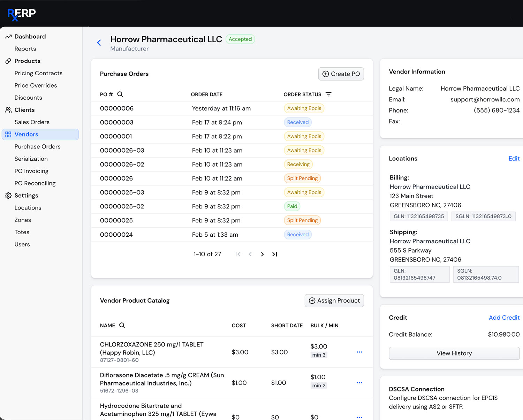View credit history
Screen dimensions: 523x420
454,353
